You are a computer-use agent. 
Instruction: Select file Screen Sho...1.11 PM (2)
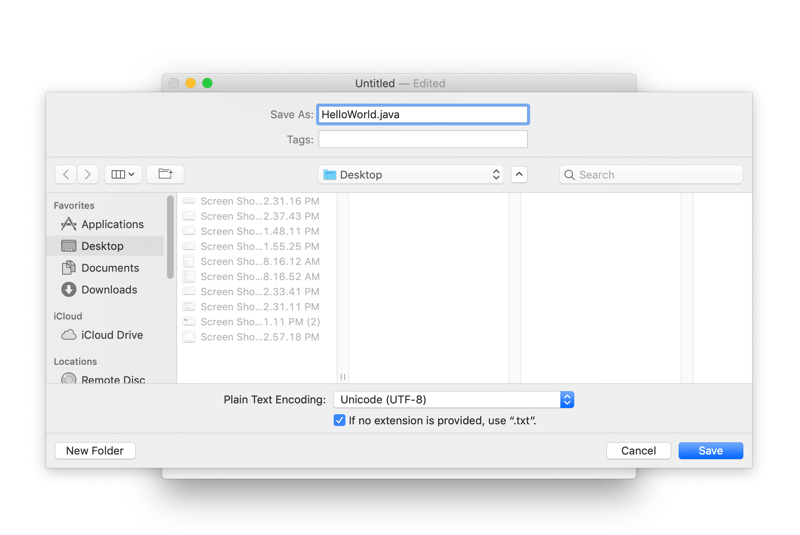click(x=257, y=322)
